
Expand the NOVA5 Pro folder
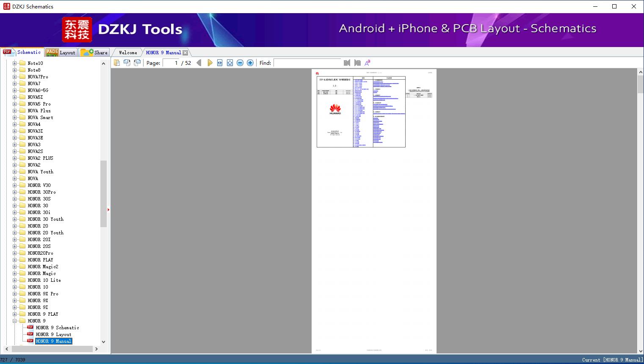[x=15, y=104]
